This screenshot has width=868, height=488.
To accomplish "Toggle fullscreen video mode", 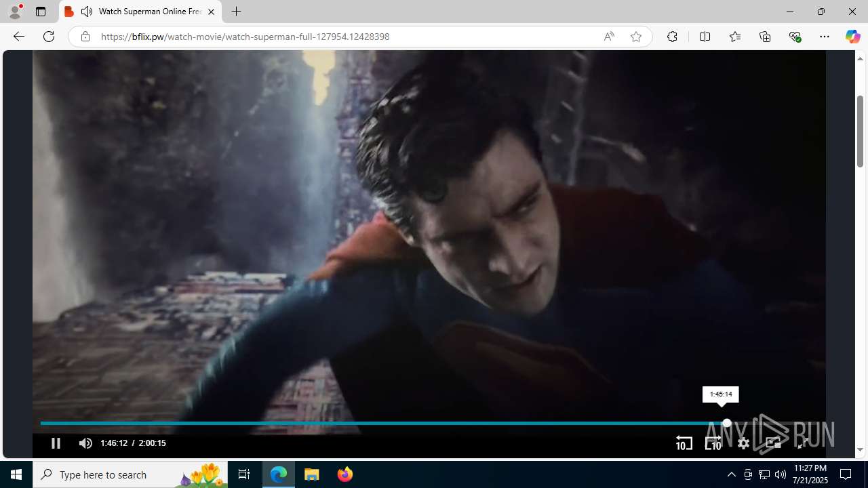I will point(803,443).
